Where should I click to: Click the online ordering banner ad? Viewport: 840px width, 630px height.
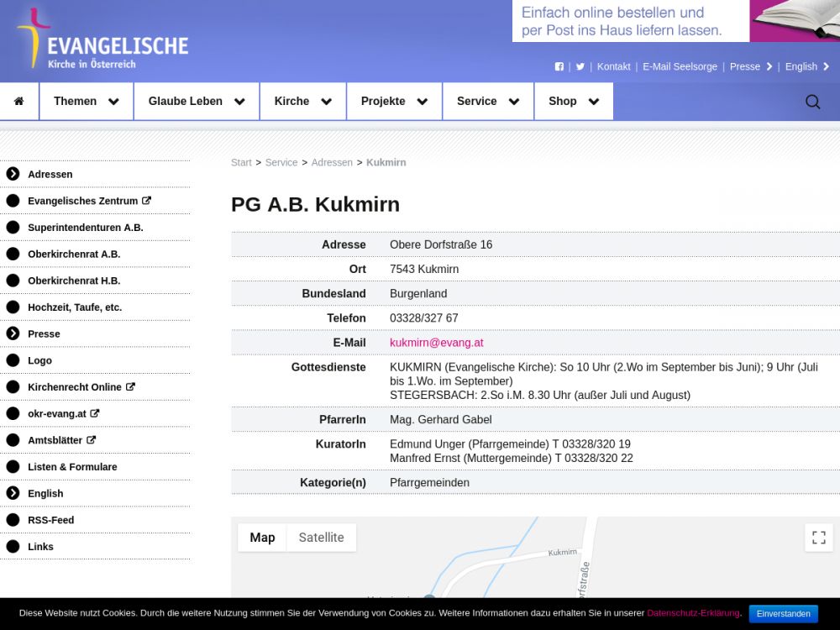pyautogui.click(x=675, y=21)
